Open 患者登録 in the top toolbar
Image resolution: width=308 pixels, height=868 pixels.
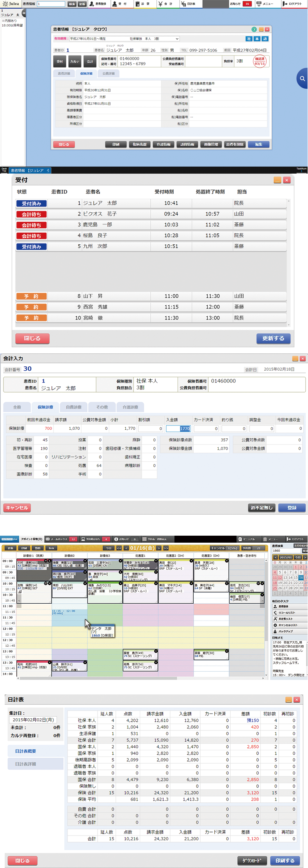pos(98,4)
